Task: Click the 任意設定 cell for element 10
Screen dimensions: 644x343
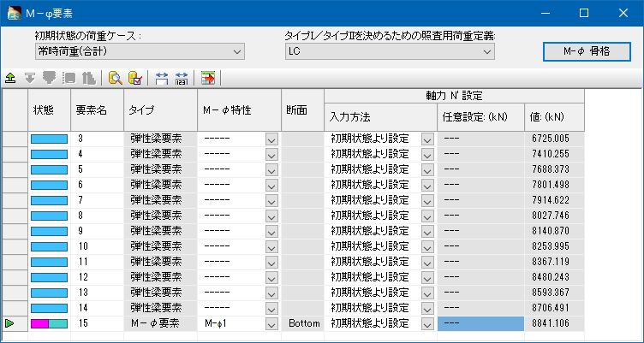Action: click(x=480, y=246)
